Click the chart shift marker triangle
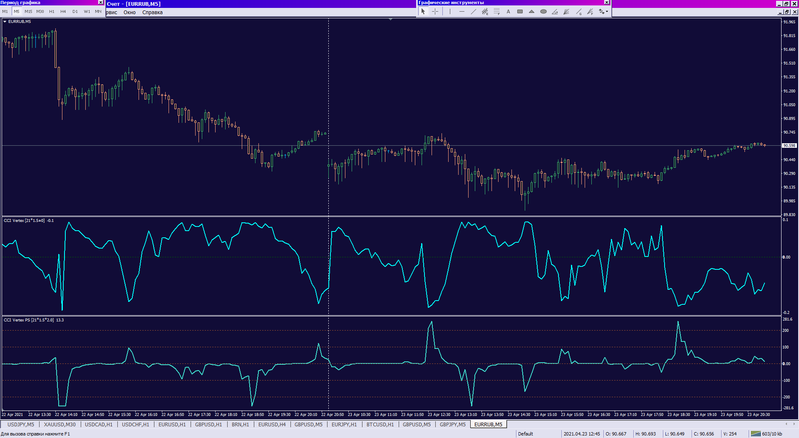This screenshot has height=438, width=799. click(x=390, y=19)
